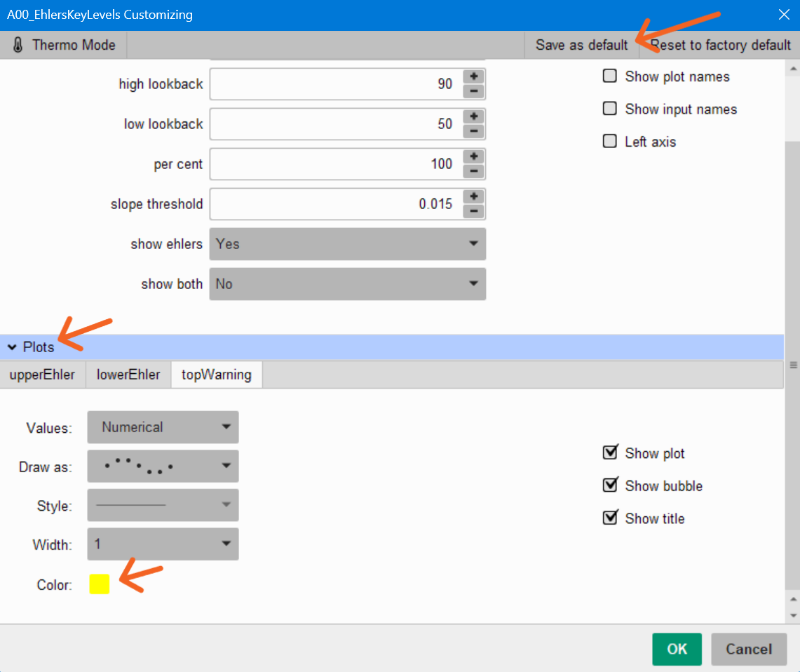800x672 pixels.
Task: Increase low lookback with plus button
Action: pyautogui.click(x=473, y=116)
